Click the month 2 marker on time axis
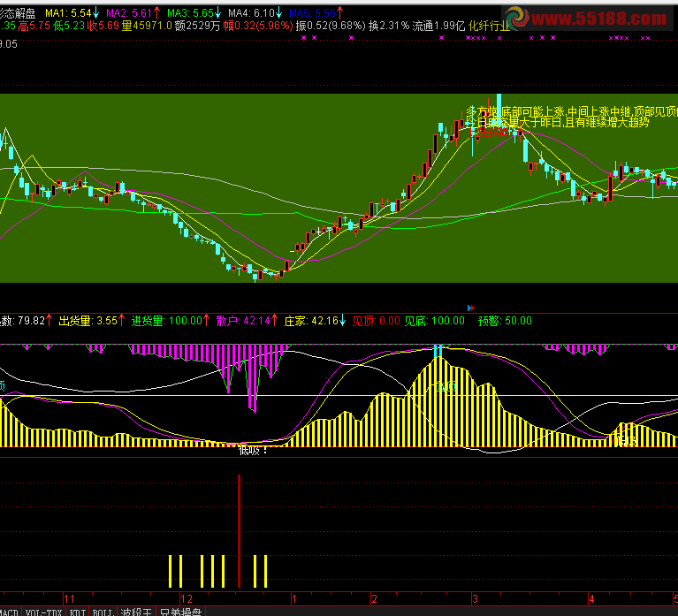Screen dimensions: 678x616 374,599
